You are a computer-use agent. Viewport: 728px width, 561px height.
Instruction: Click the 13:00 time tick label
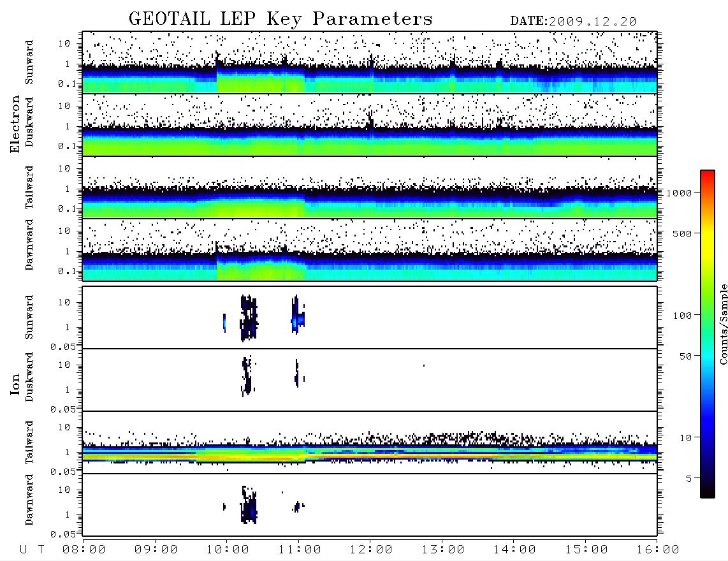coord(443,550)
